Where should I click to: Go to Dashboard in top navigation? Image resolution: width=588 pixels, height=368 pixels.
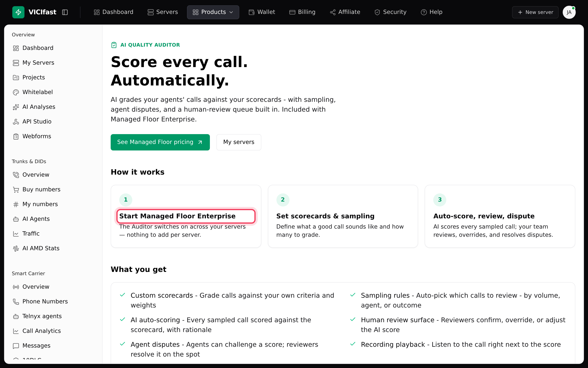point(114,12)
